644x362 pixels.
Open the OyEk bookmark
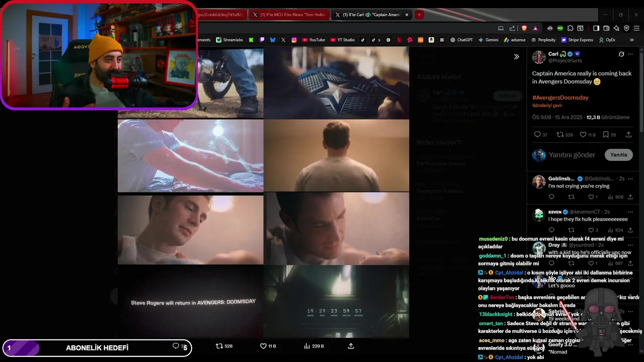(607, 40)
